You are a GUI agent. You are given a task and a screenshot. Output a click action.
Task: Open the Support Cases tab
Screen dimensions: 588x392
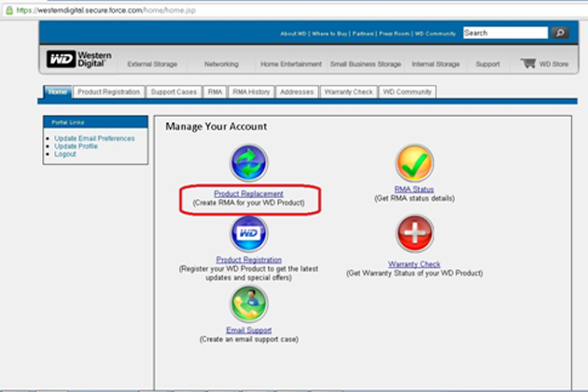click(173, 92)
